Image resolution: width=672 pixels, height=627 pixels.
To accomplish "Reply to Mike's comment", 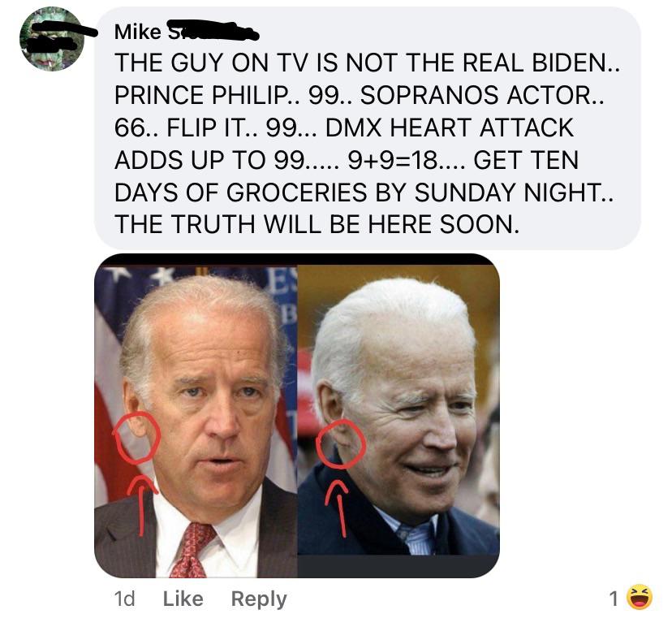I will (x=259, y=599).
